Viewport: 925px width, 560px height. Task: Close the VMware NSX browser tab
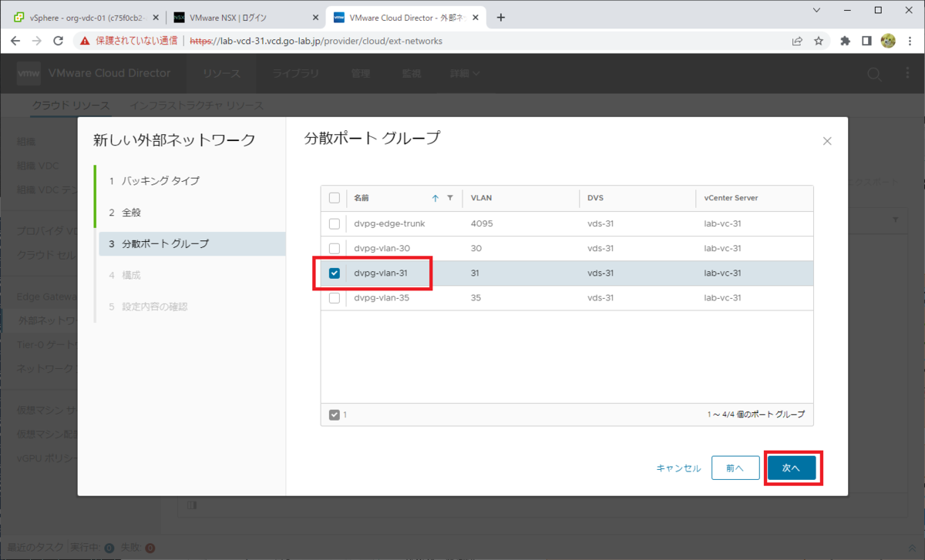pos(314,18)
